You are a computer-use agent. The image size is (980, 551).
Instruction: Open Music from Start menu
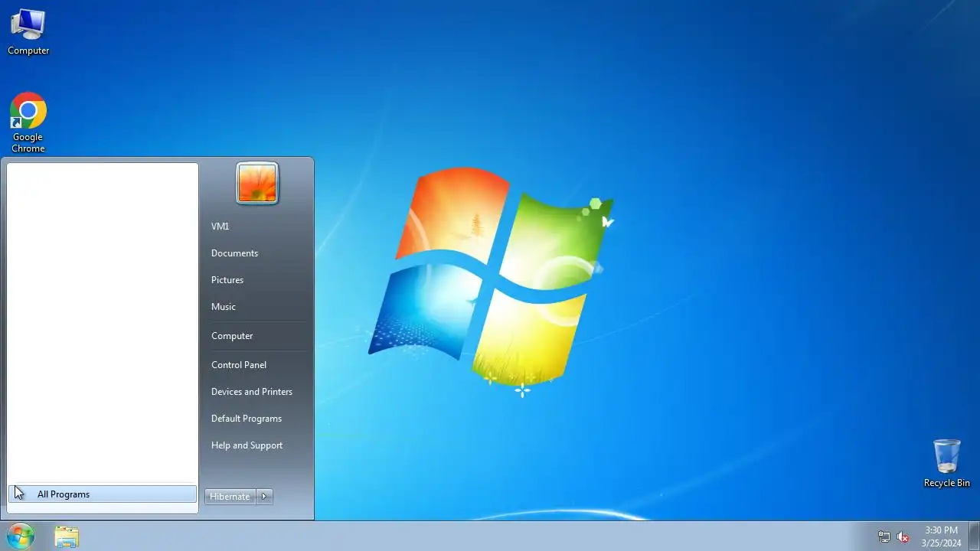(224, 307)
